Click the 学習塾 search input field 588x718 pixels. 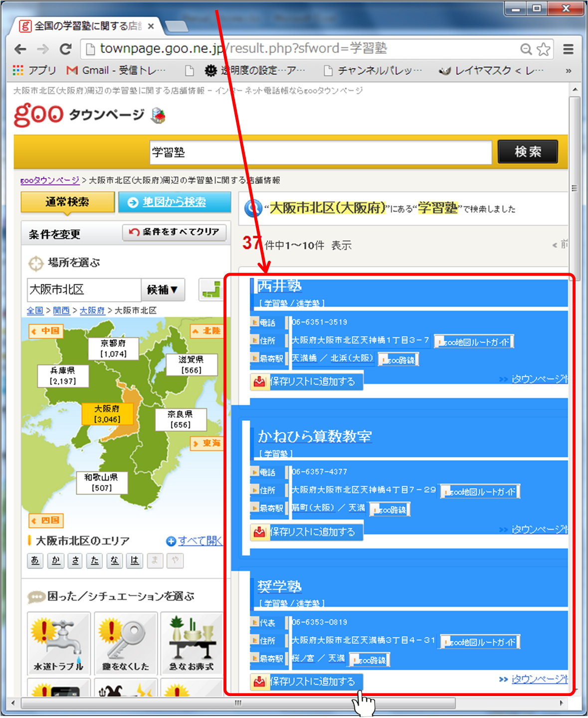(x=320, y=152)
